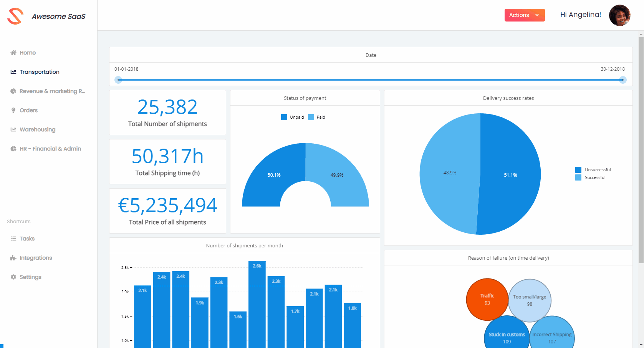The width and height of the screenshot is (644, 348).
Task: Toggle the Successful legend entry
Action: (591, 177)
